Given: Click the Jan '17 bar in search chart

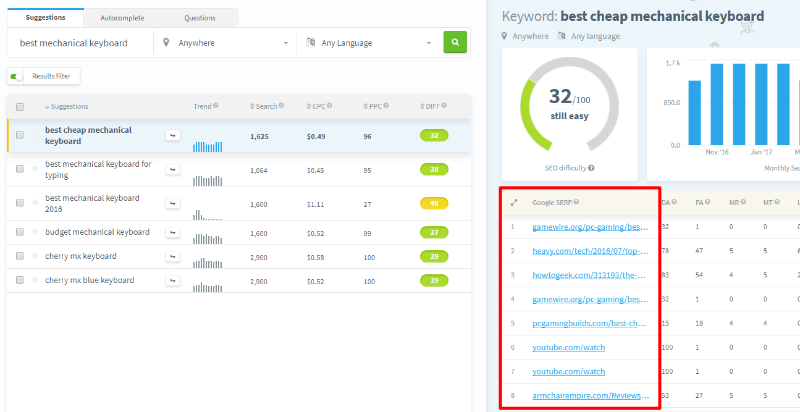Looking at the screenshot, I should (x=762, y=104).
